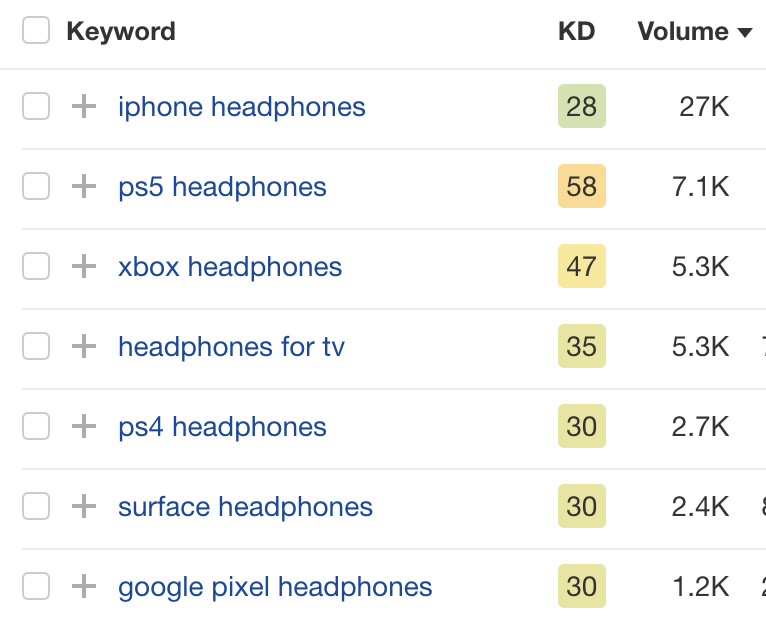The image size is (766, 622).
Task: Click the green KD 28 badge
Action: pyautogui.click(x=582, y=106)
